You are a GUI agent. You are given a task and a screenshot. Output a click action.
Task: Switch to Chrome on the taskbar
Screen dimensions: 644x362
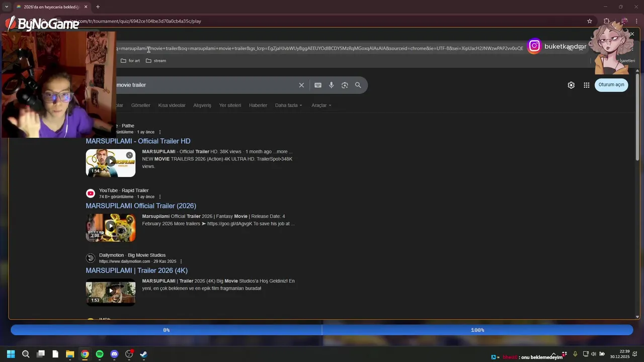coord(85,354)
